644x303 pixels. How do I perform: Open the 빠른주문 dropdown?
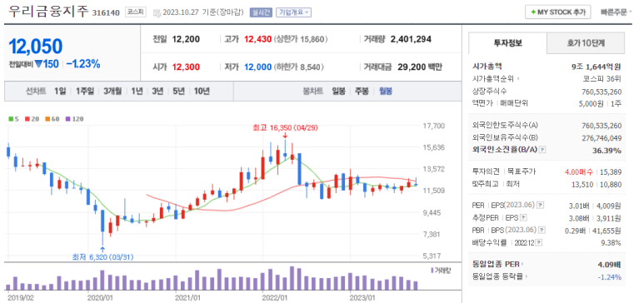click(x=616, y=12)
